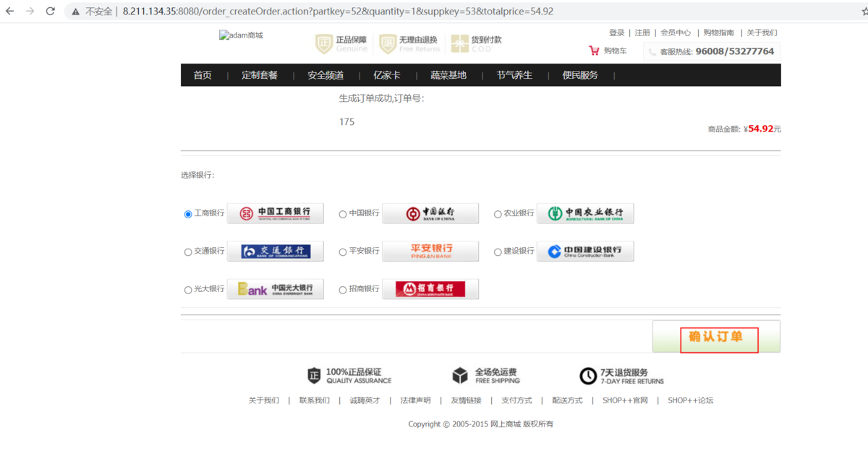
Task: Select the 工商银行 radio button
Action: pos(188,214)
